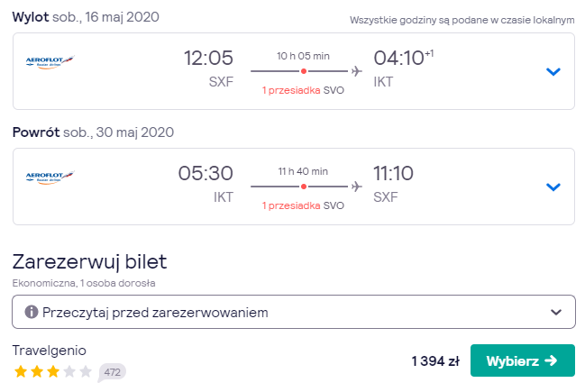
Task: Click the Wybierz button
Action: point(522,360)
